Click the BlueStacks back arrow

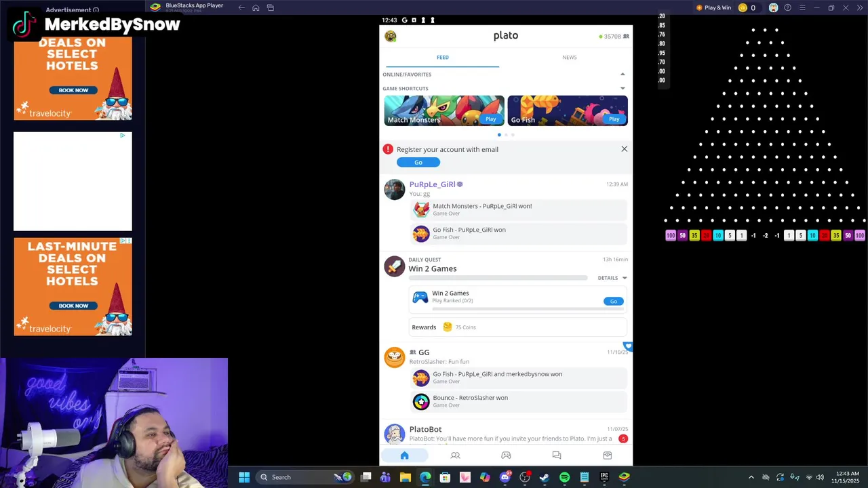click(x=241, y=7)
